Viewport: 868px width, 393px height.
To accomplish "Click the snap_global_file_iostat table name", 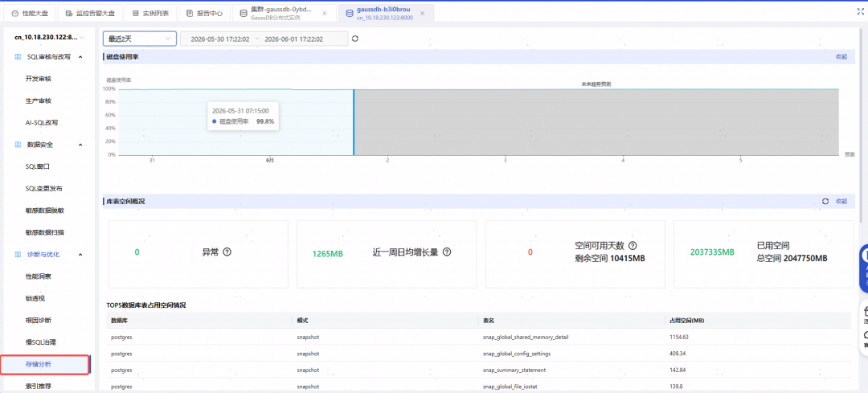I will point(512,387).
